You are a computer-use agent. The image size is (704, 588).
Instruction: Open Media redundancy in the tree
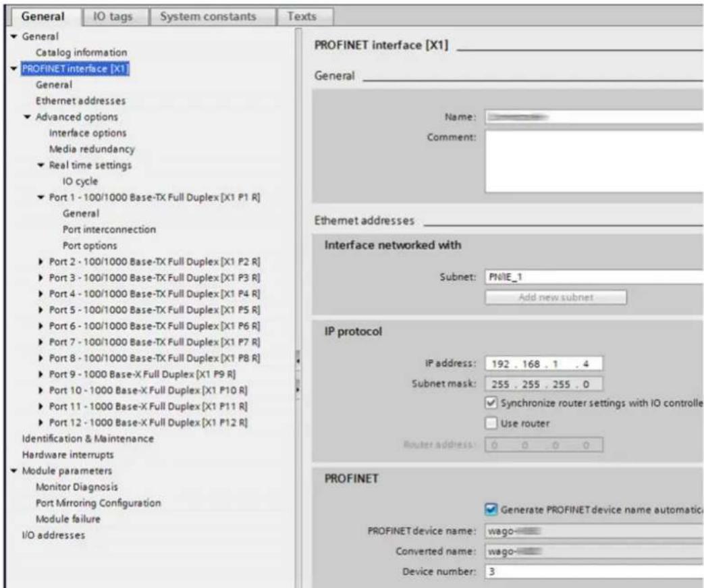coord(92,149)
